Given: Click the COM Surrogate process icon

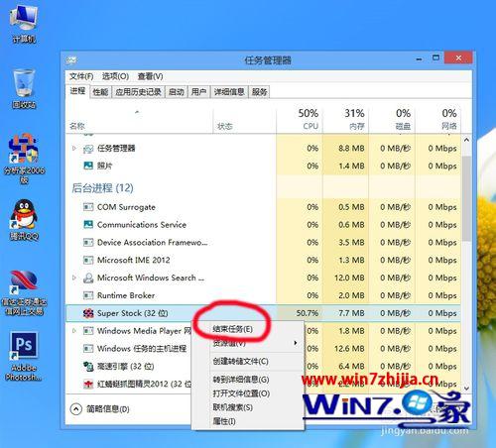Looking at the screenshot, I should [x=88, y=207].
